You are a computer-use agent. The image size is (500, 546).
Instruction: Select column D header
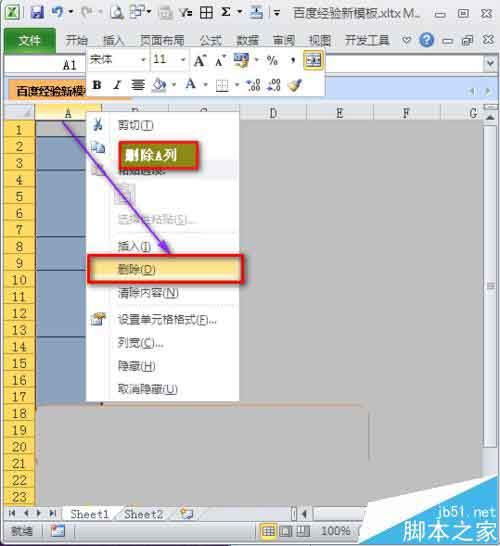click(x=273, y=113)
